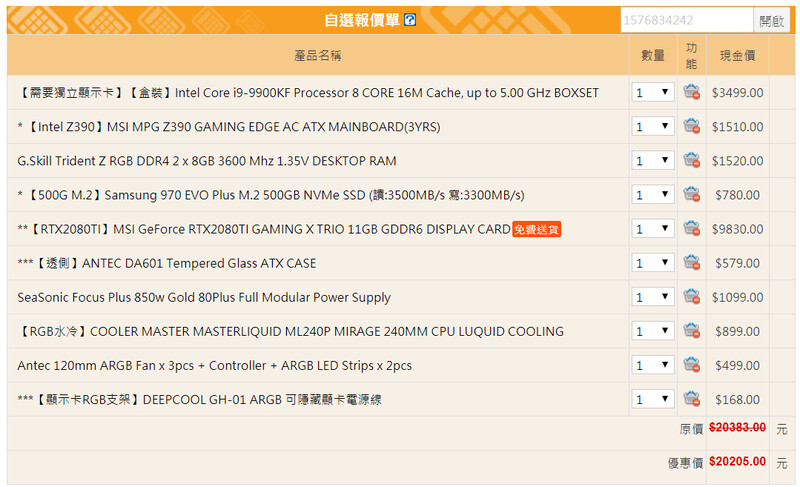Click the 現金價 column header
Viewport: 800px width, 487px height.
(x=737, y=56)
